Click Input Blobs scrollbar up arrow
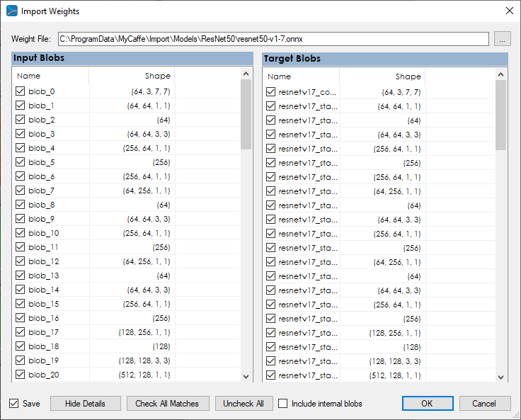This screenshot has height=420, width=521. 246,74
